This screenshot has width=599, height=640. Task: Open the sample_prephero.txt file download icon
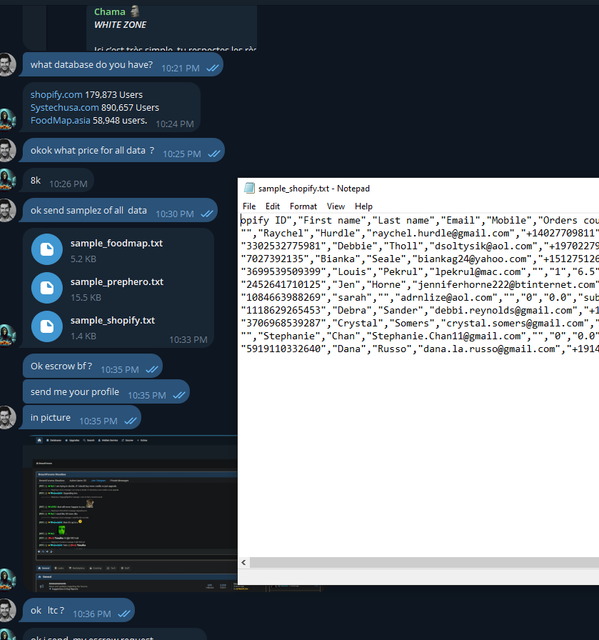(x=47, y=288)
